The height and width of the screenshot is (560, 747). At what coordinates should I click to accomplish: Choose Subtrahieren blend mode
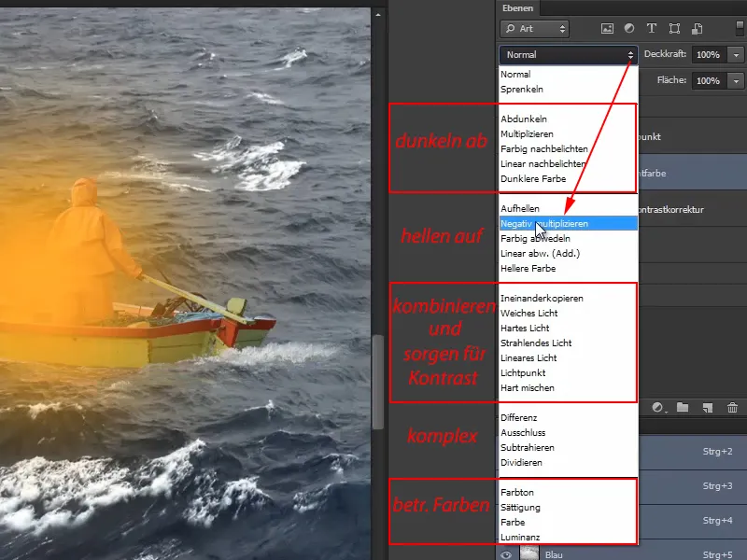569,448
